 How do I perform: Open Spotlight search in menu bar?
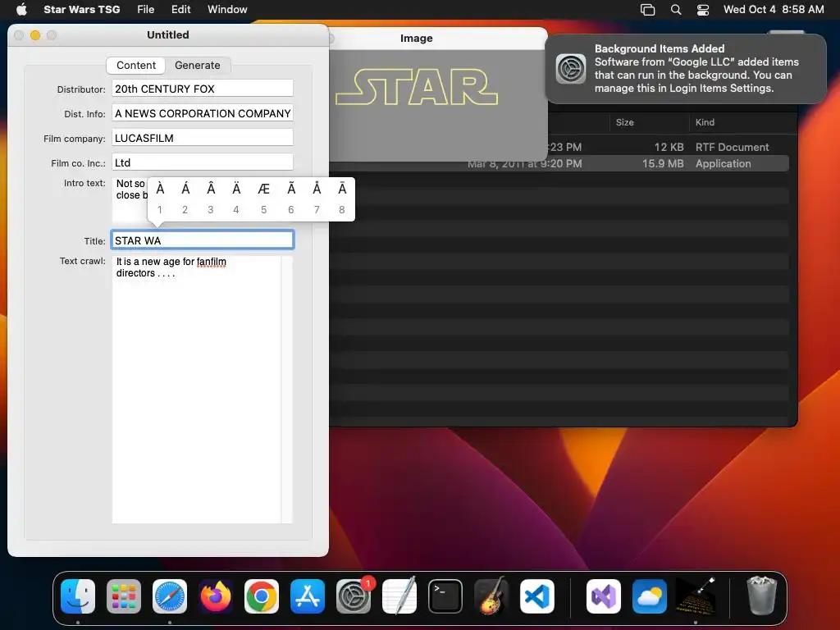click(676, 9)
